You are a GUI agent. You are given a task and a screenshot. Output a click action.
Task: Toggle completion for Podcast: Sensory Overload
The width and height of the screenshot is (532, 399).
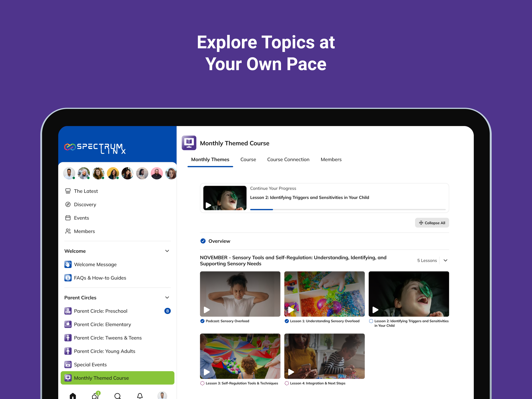(x=202, y=321)
